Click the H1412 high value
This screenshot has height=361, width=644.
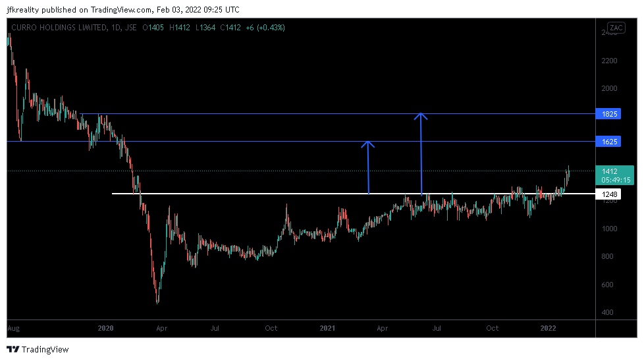(x=180, y=28)
